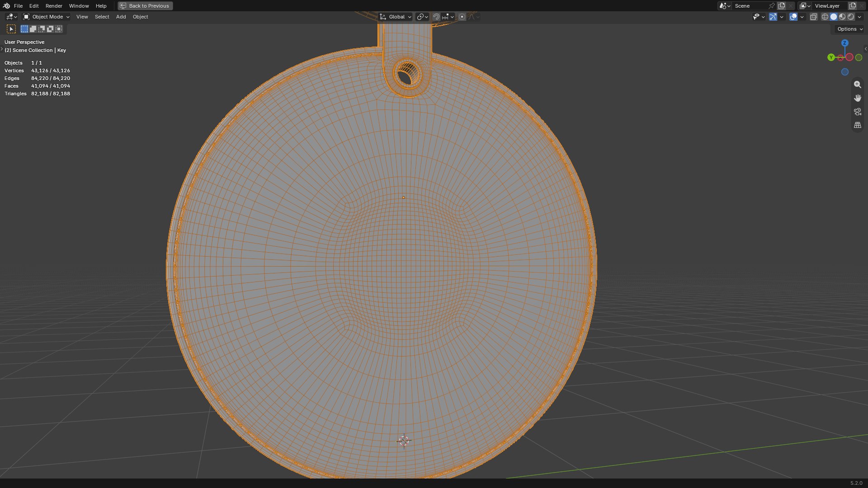868x488 pixels.
Task: Open the gizmo options dropdown arrow
Action: (x=782, y=17)
